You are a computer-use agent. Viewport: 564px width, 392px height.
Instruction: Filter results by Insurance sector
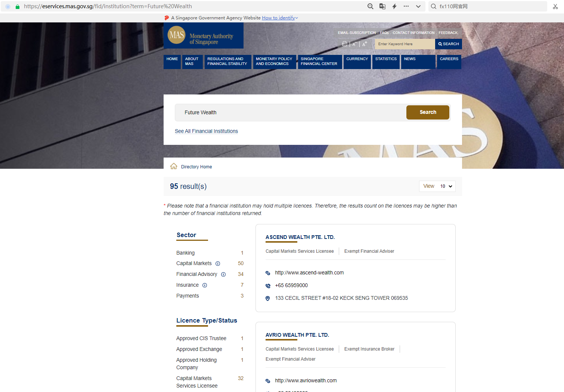coord(188,285)
